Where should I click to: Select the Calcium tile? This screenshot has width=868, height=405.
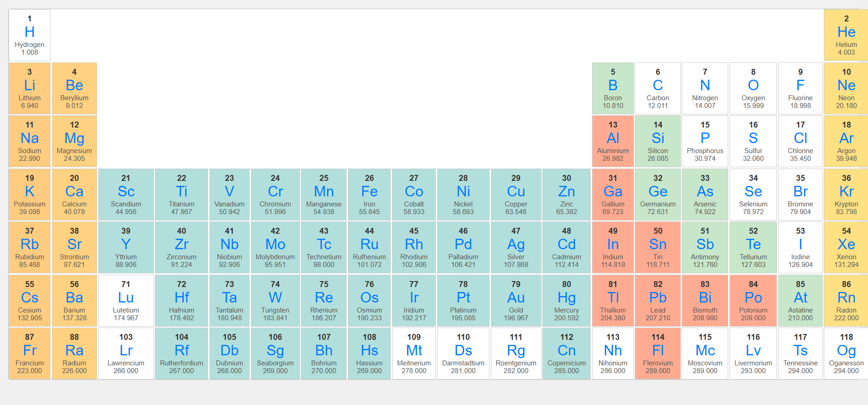pos(74,195)
